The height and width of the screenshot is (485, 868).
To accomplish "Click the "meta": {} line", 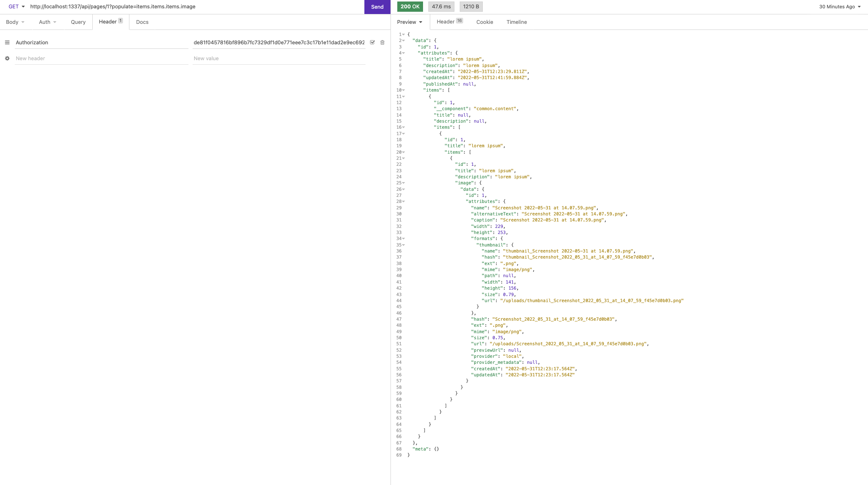I will coord(426,449).
